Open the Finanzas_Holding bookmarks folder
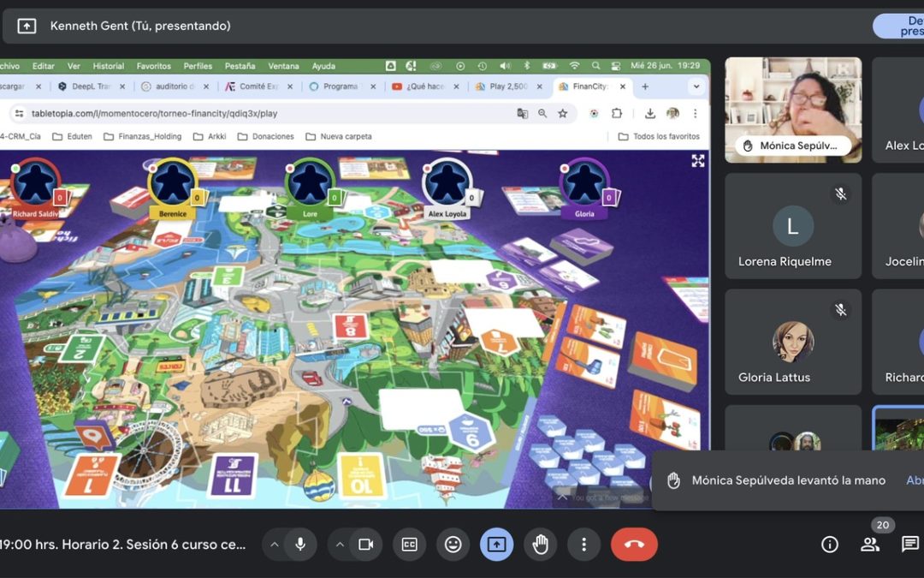The height and width of the screenshot is (578, 924). coord(143,136)
